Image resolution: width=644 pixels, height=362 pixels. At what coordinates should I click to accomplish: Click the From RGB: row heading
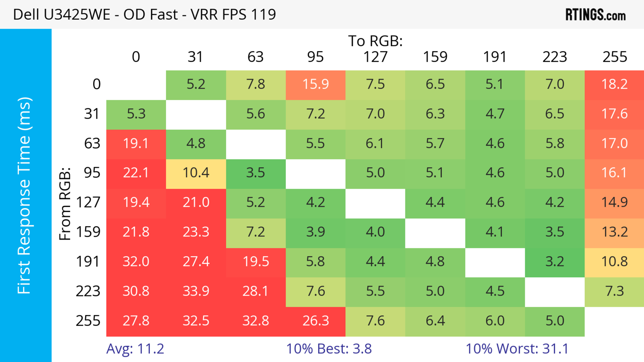pos(65,204)
